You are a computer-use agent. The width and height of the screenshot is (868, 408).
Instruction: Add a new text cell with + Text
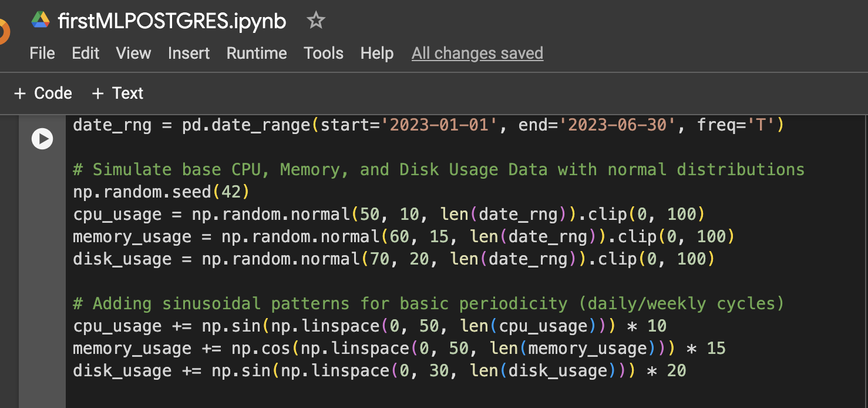(x=118, y=93)
